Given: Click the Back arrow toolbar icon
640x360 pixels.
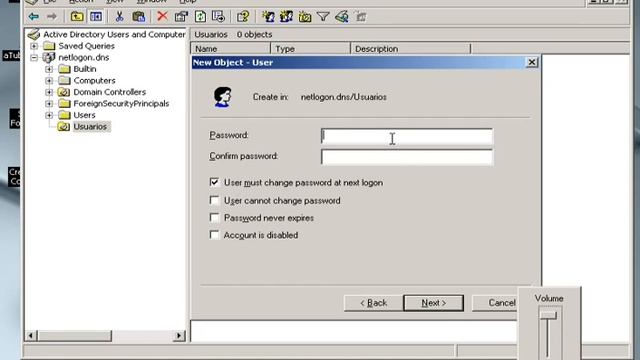Looking at the screenshot, I should tap(33, 17).
